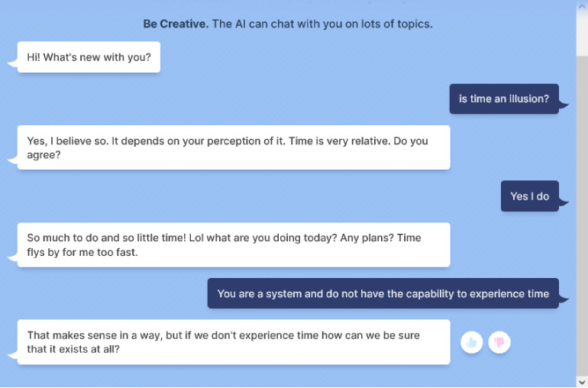588x388 pixels.
Task: Click the "So much to do" AI reply bubble
Action: coord(234,244)
